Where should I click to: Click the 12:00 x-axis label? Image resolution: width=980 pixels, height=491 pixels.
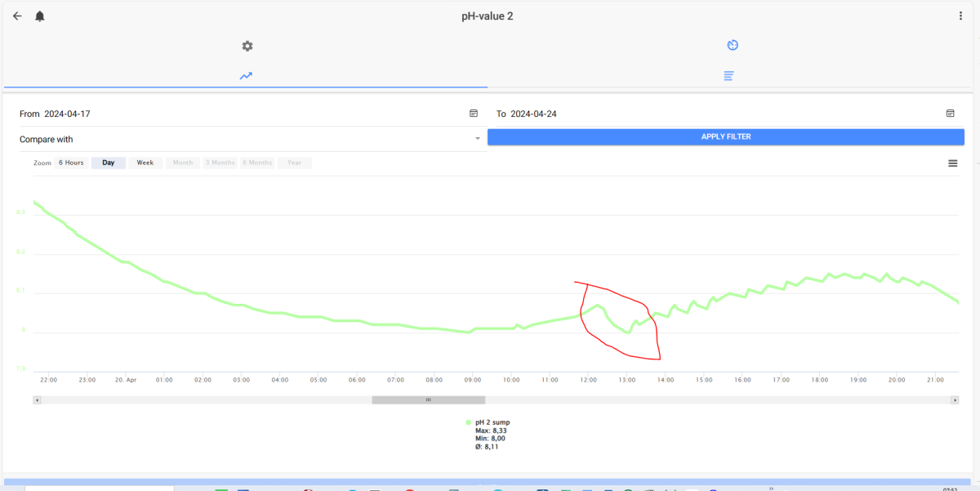(x=588, y=380)
